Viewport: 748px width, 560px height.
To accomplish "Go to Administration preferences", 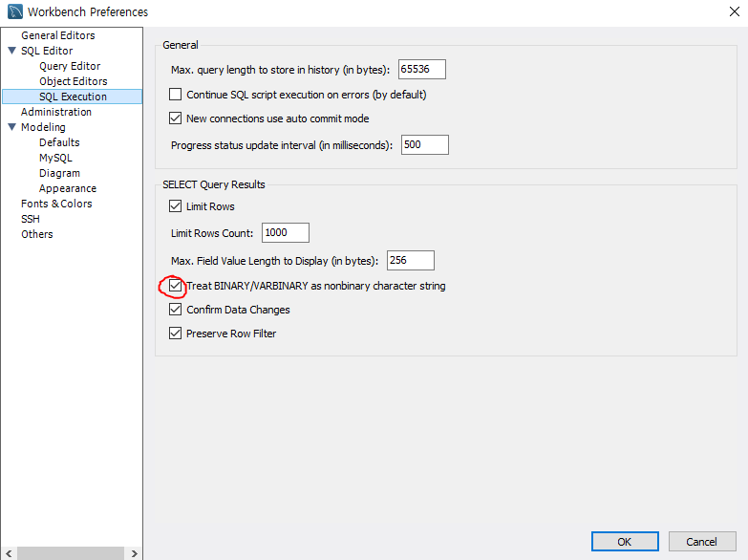I will tap(55, 112).
